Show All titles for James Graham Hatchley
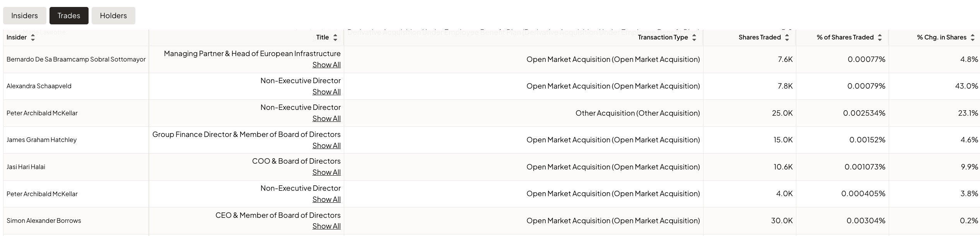Viewport: 980px width, 236px height. tap(326, 145)
